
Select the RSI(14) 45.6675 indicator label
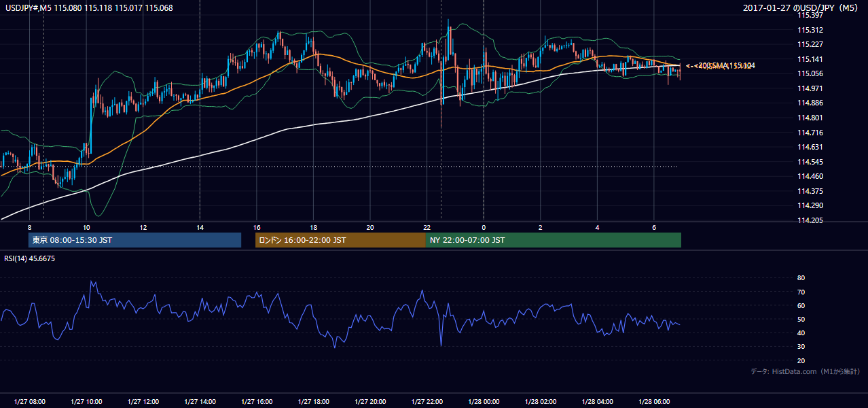pyautogui.click(x=30, y=258)
